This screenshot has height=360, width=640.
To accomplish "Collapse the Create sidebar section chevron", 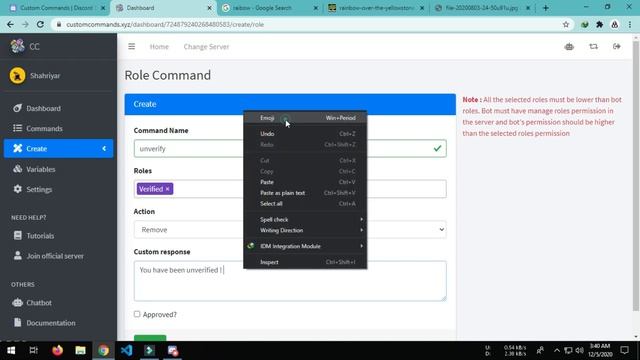I will 104,149.
